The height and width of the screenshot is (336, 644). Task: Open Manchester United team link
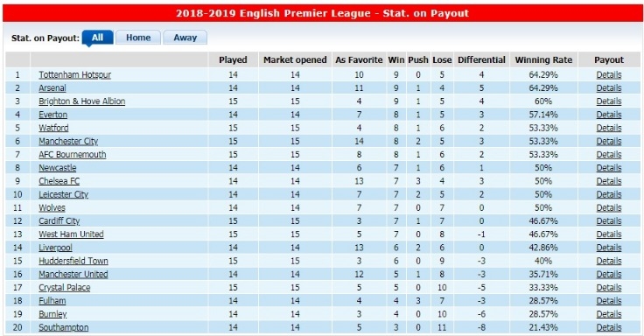point(73,274)
